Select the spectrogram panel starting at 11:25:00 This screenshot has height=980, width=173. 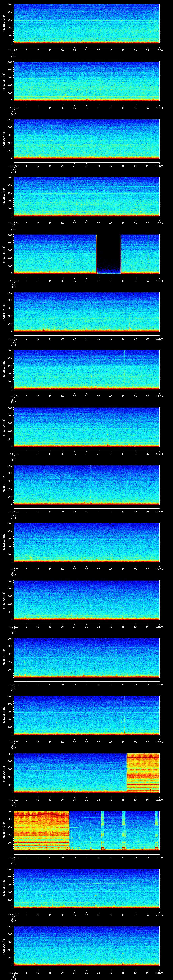click(87, 657)
